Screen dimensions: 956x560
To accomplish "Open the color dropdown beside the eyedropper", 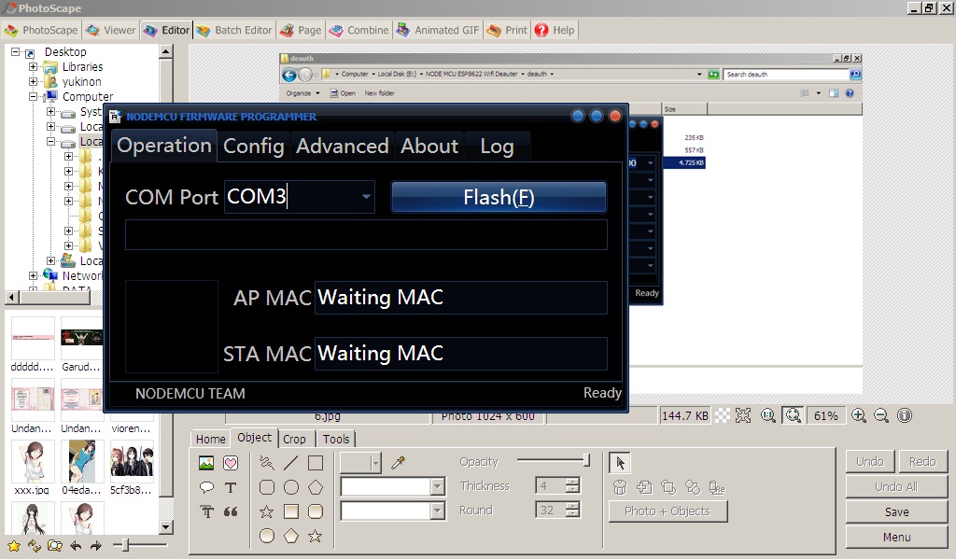I will (x=375, y=463).
